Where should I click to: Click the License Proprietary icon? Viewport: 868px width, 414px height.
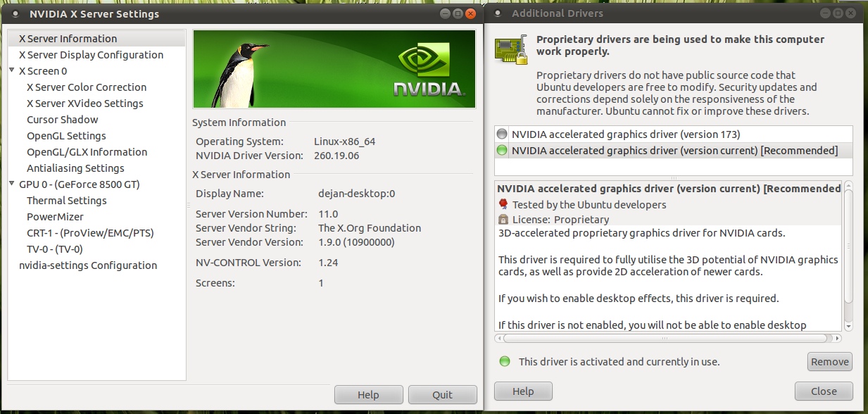503,220
